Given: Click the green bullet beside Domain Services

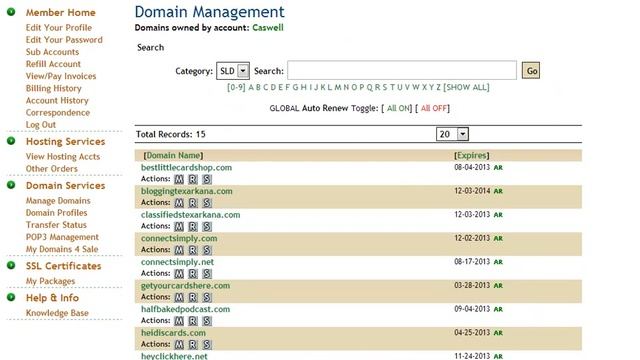Looking at the screenshot, I should tap(11, 185).
